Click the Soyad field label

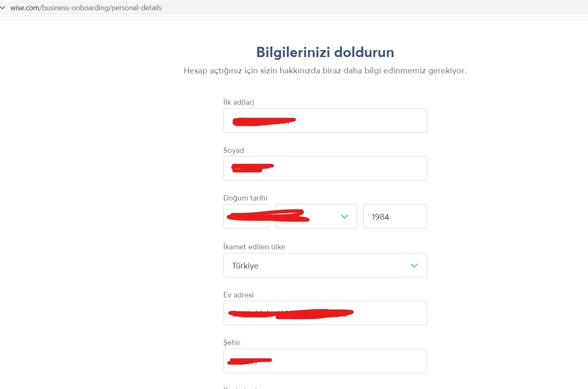click(234, 150)
